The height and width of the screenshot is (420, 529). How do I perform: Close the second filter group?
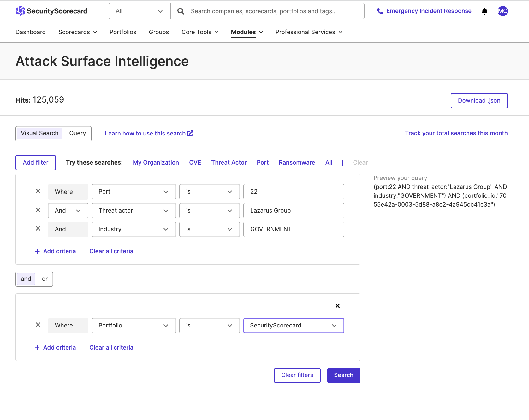click(x=337, y=306)
